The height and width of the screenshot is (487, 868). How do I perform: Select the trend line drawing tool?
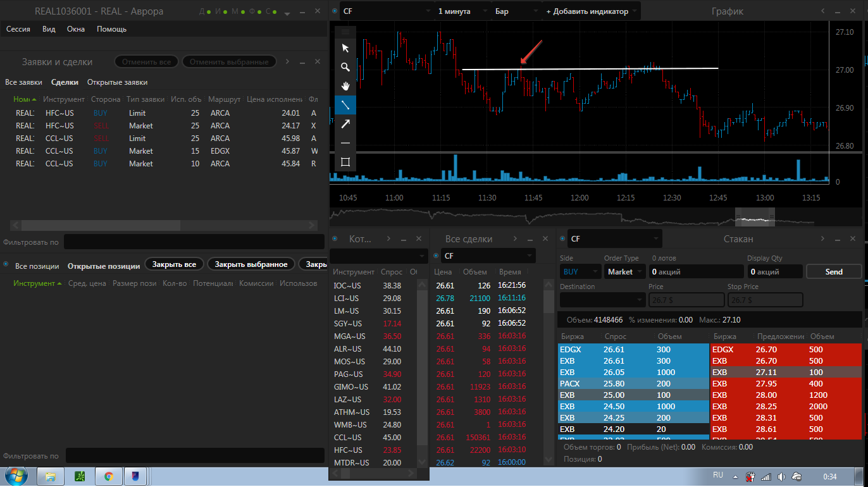point(345,105)
